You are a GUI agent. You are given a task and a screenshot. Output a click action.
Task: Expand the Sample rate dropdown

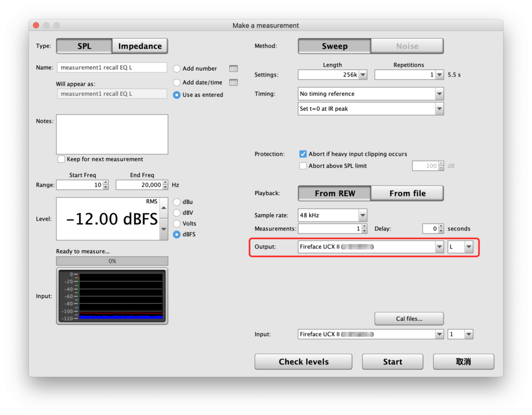tap(362, 215)
